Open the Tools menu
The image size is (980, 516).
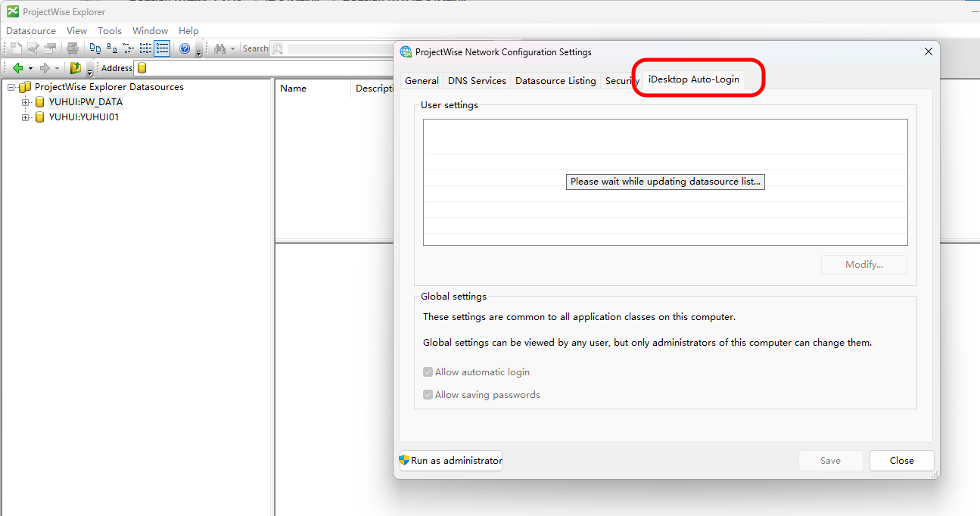110,31
